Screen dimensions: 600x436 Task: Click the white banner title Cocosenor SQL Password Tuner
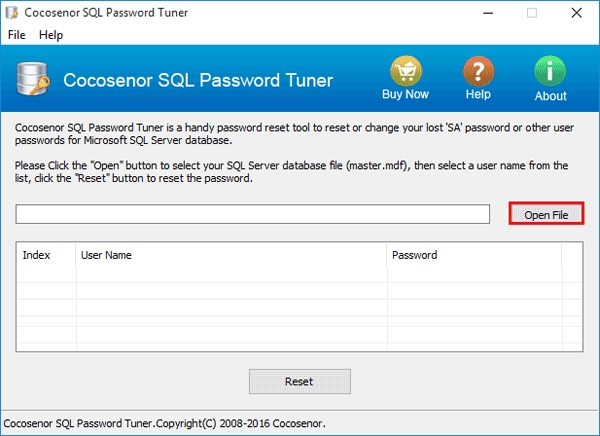198,81
